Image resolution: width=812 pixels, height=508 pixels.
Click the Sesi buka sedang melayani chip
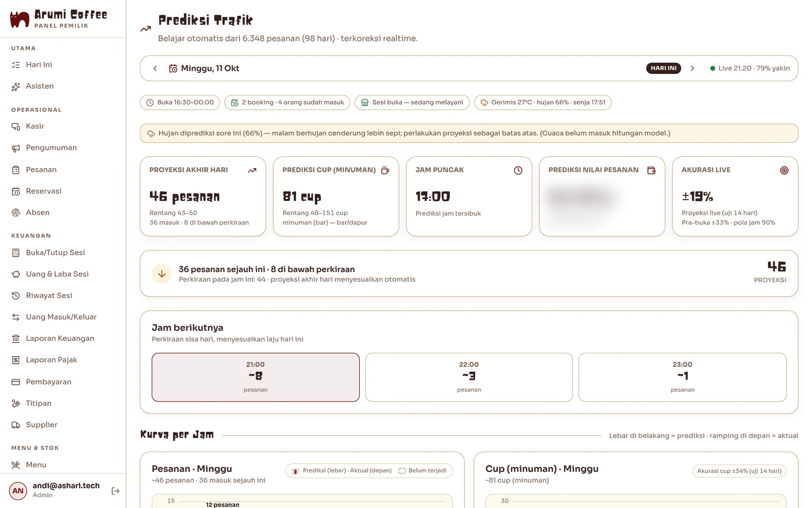pyautogui.click(x=412, y=102)
